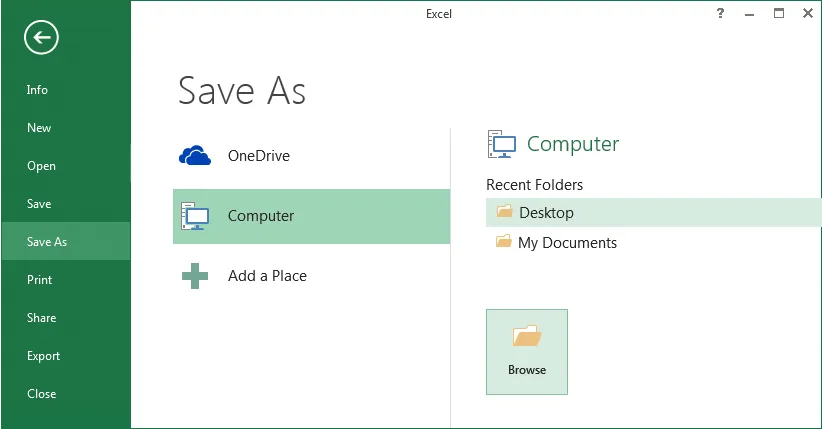Open the Export menu item

pos(66,356)
